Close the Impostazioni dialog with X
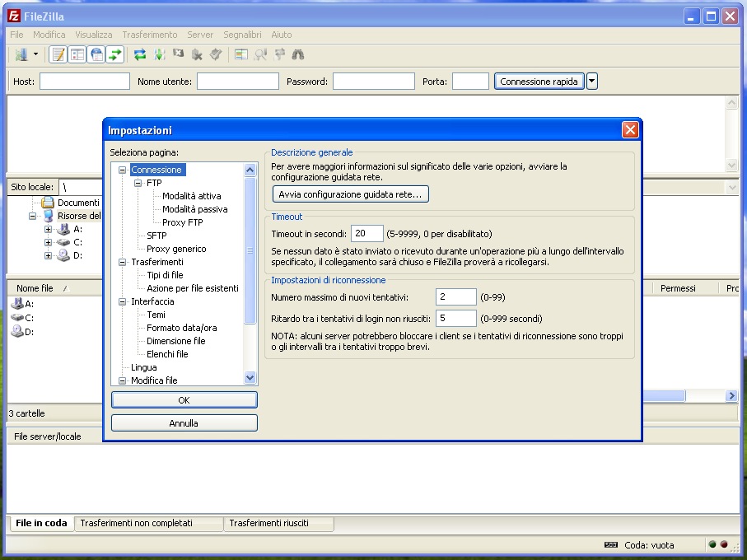747x560 pixels. [x=629, y=130]
